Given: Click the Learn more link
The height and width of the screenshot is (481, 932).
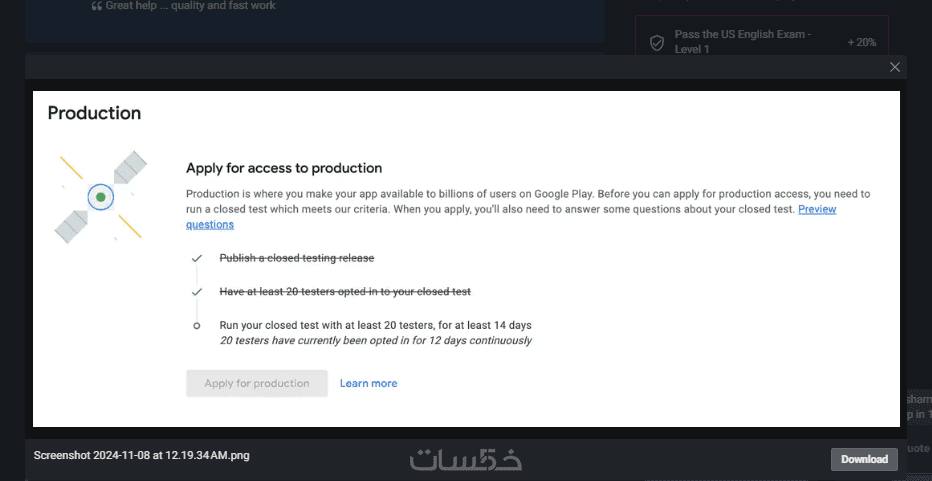Looking at the screenshot, I should click(368, 383).
